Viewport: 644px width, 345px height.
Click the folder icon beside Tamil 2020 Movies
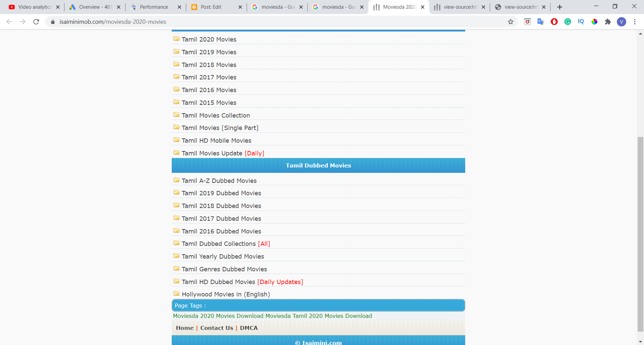click(176, 39)
